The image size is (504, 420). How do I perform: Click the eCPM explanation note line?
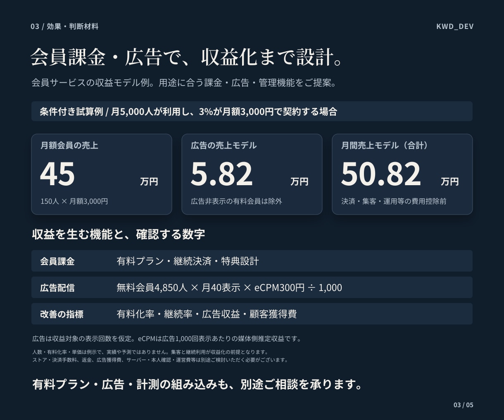click(x=167, y=339)
